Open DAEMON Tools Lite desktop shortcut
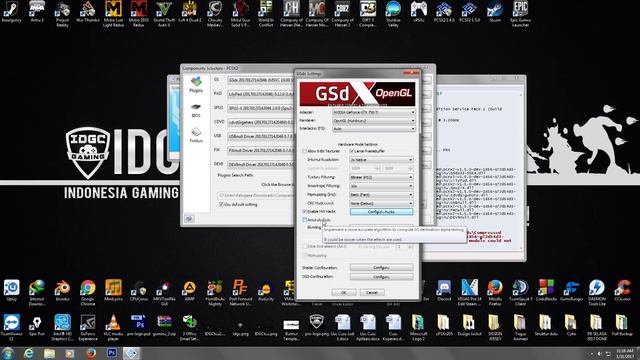Image resolution: width=640 pixels, height=360 pixels. point(597,292)
